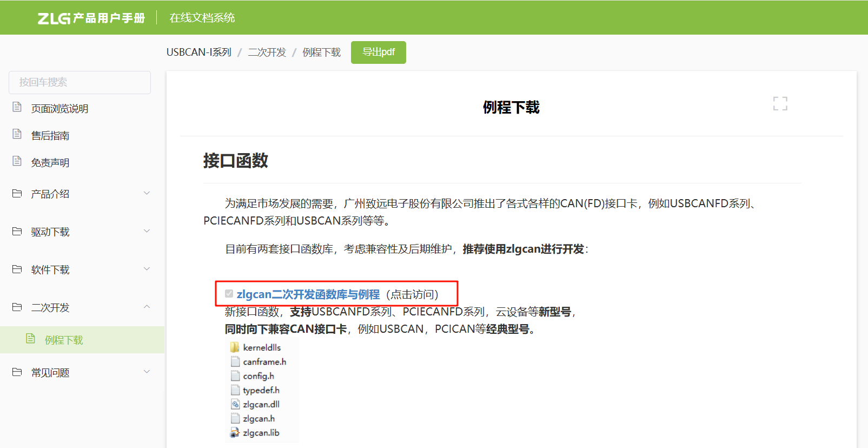Click the canframe.h file icon
868x448 pixels.
click(x=235, y=361)
